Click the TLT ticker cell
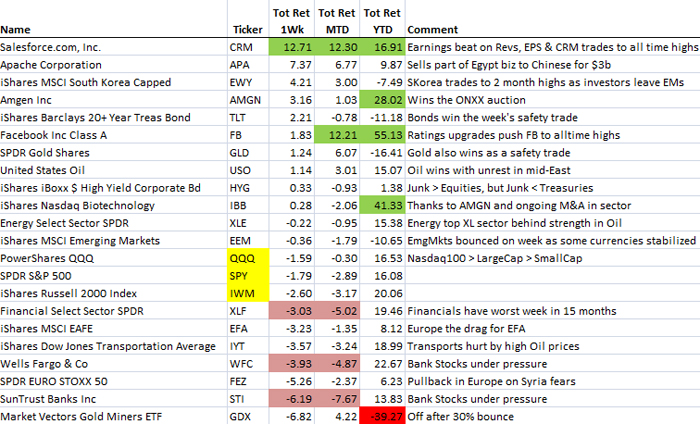Image resolution: width=700 pixels, height=424 pixels. pyautogui.click(x=248, y=118)
